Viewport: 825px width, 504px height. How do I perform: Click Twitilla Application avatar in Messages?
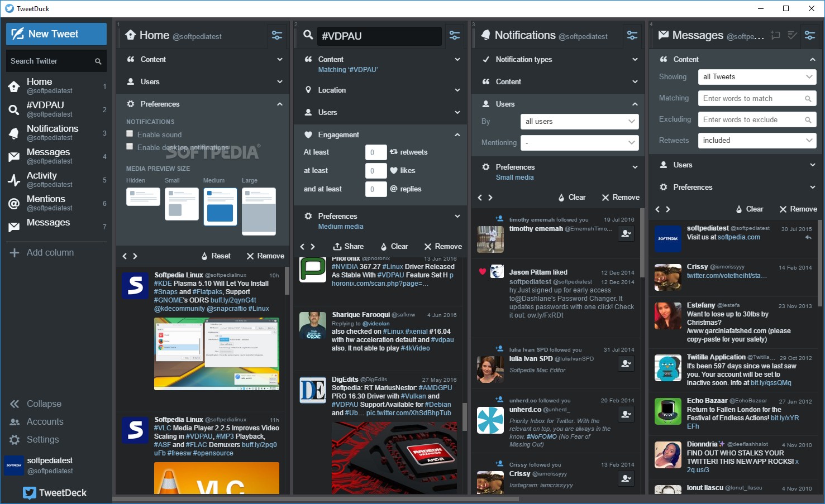coord(668,368)
